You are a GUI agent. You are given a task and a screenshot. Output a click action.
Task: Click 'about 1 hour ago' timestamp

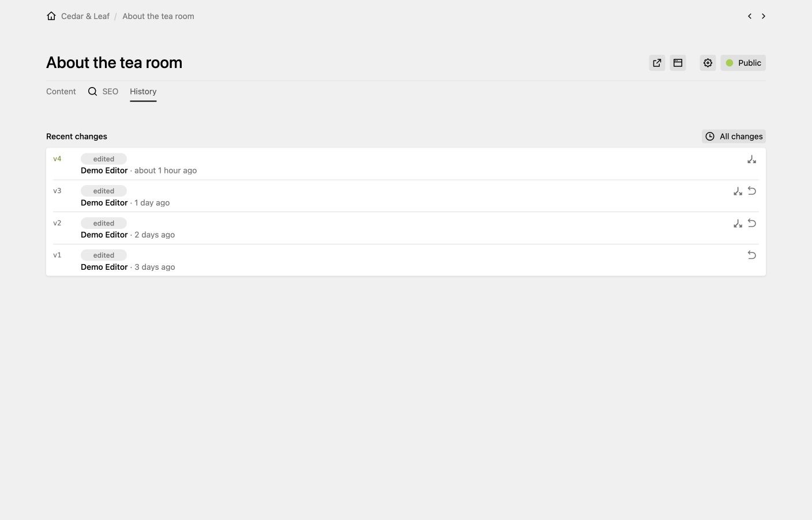pyautogui.click(x=166, y=171)
